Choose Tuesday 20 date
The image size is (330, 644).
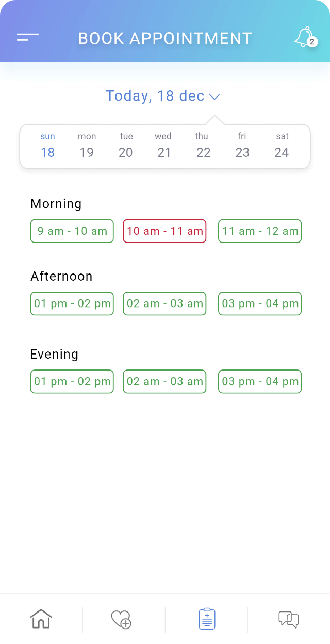tap(126, 146)
